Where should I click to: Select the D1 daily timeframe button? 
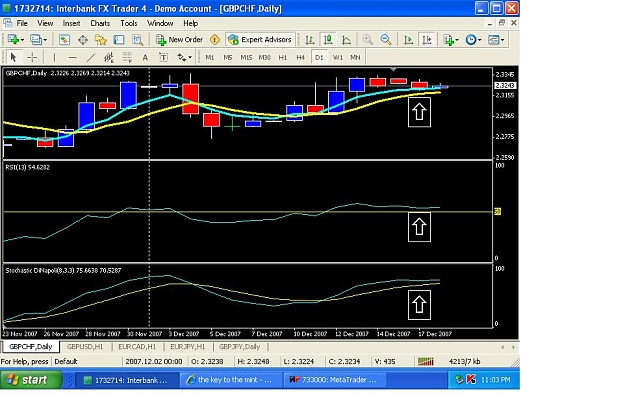click(319, 57)
